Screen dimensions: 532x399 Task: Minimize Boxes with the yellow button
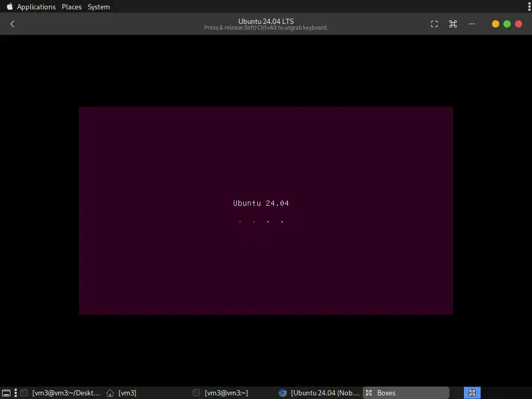pyautogui.click(x=495, y=24)
